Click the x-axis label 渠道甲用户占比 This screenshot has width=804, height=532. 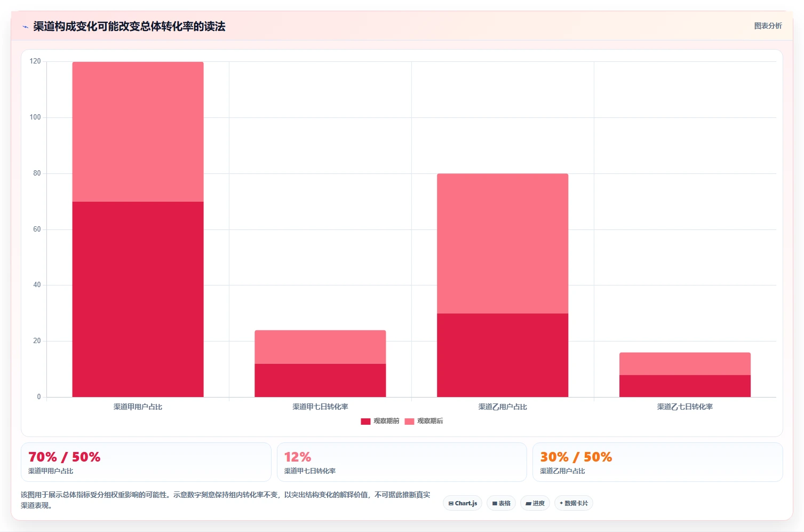(x=138, y=407)
